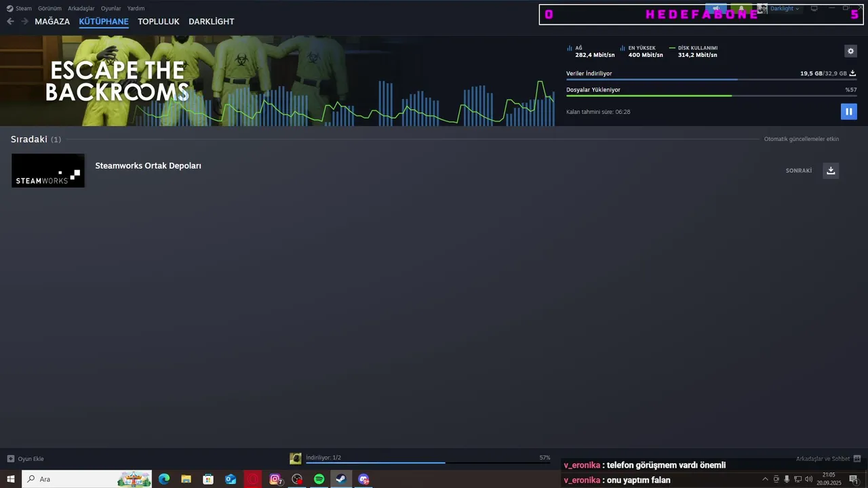This screenshot has height=488, width=868.
Task: Expand the Darklight account dropdown
Action: click(x=785, y=9)
